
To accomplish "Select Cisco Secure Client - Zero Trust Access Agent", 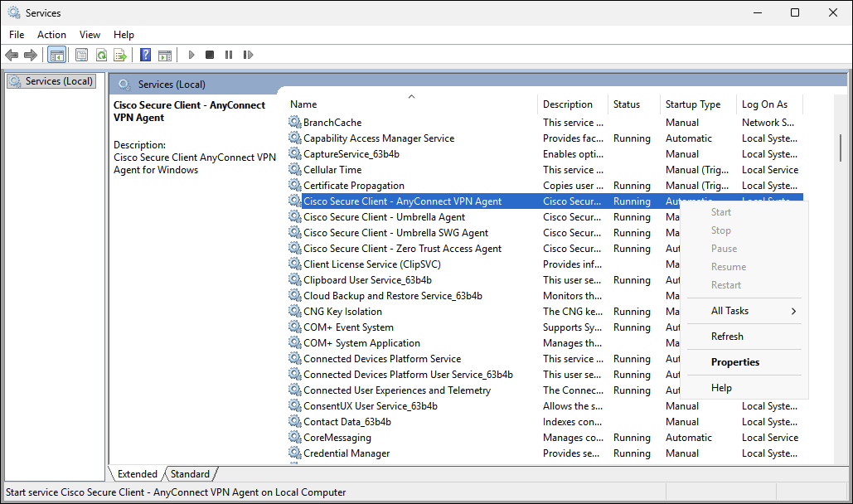I will click(402, 249).
